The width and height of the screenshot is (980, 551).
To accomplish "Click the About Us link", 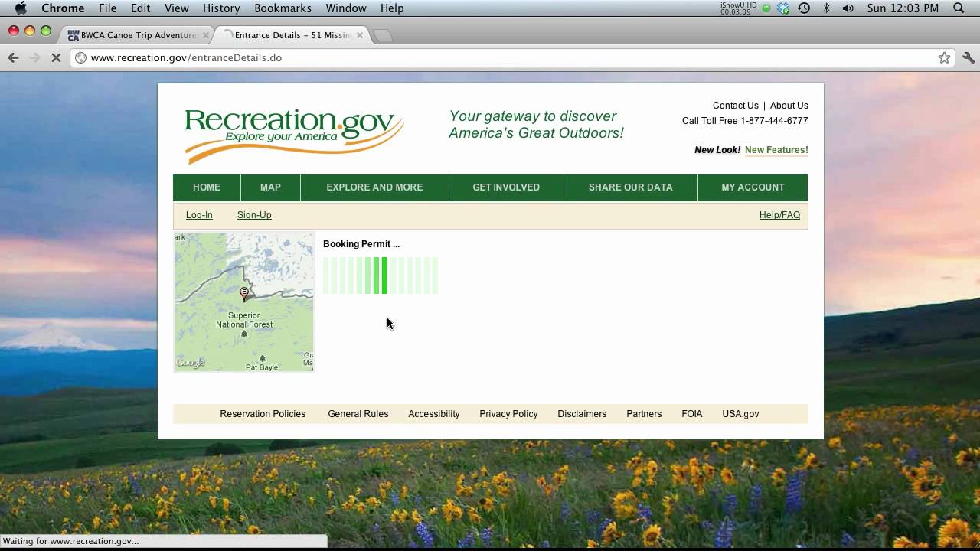I will [789, 106].
